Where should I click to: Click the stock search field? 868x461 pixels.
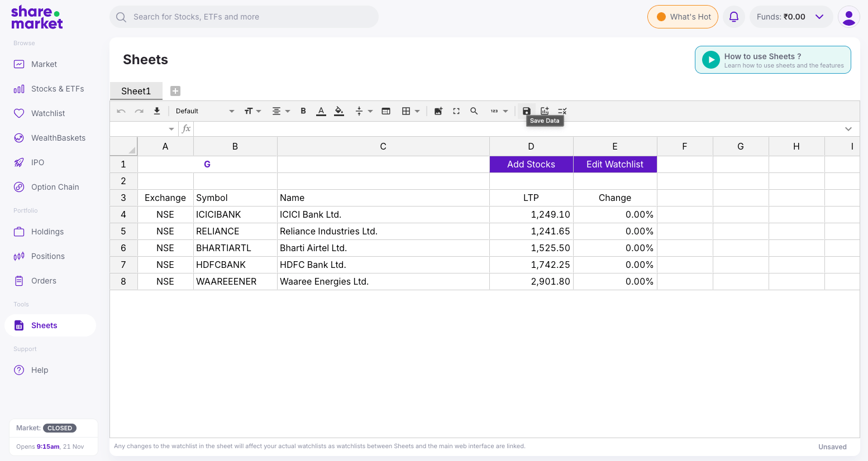[244, 17]
